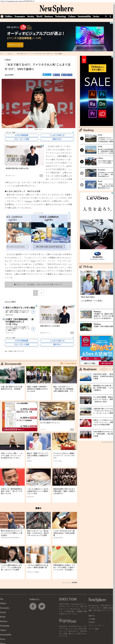Click the Creative Cloud icon in Adobe ad
The height and width of the screenshot is (644, 115).
[x=102, y=114]
